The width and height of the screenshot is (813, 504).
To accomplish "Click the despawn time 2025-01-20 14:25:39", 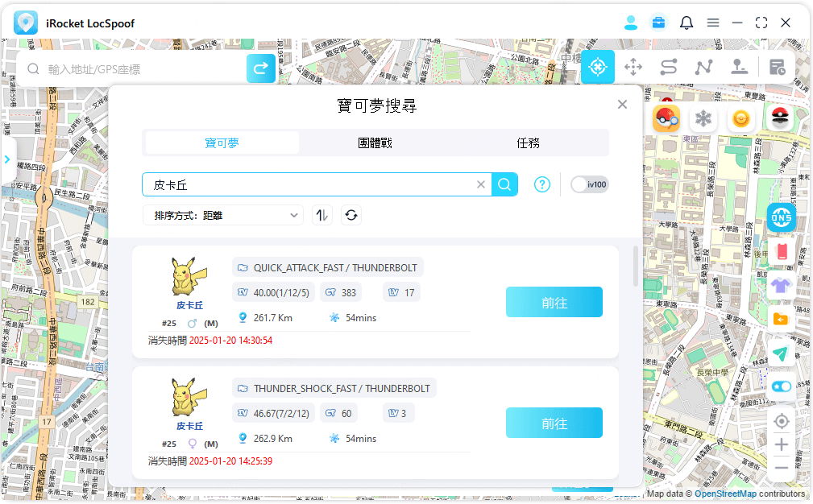I will tap(230, 461).
